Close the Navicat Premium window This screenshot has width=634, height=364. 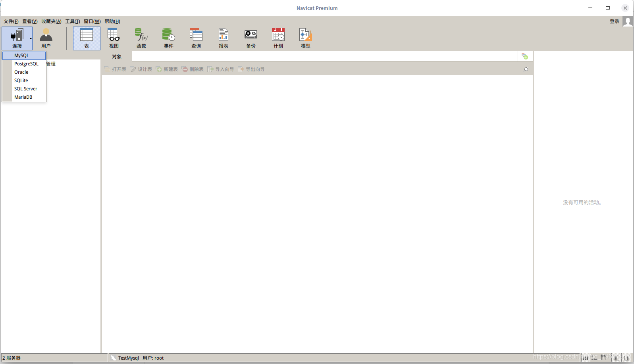click(x=625, y=8)
